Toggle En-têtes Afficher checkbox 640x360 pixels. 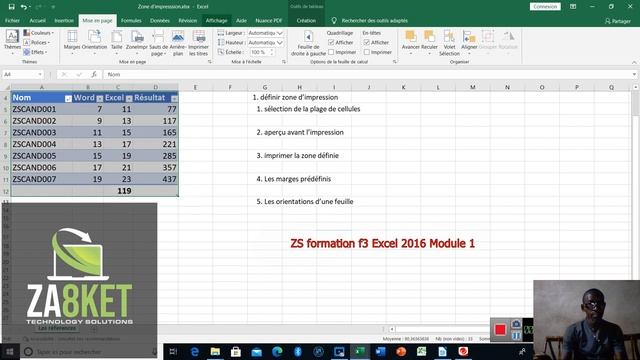pyautogui.click(x=367, y=42)
